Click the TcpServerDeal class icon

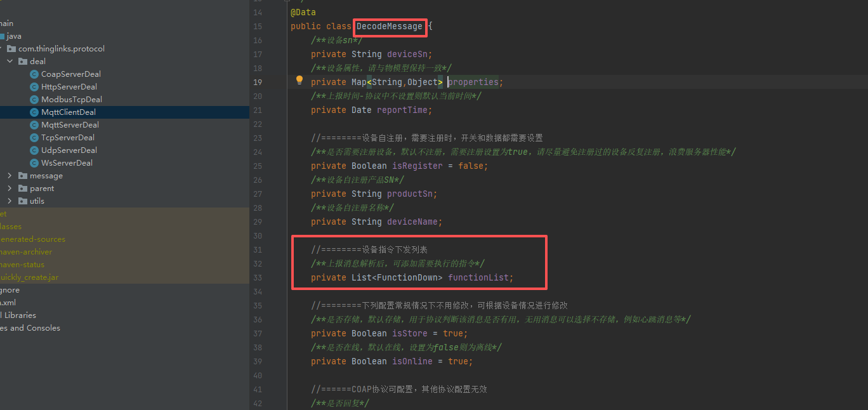[34, 138]
